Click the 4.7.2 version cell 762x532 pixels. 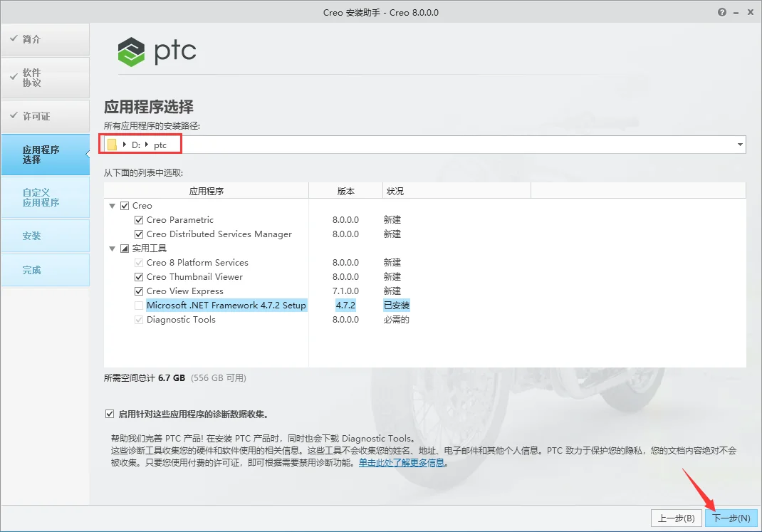coord(345,305)
